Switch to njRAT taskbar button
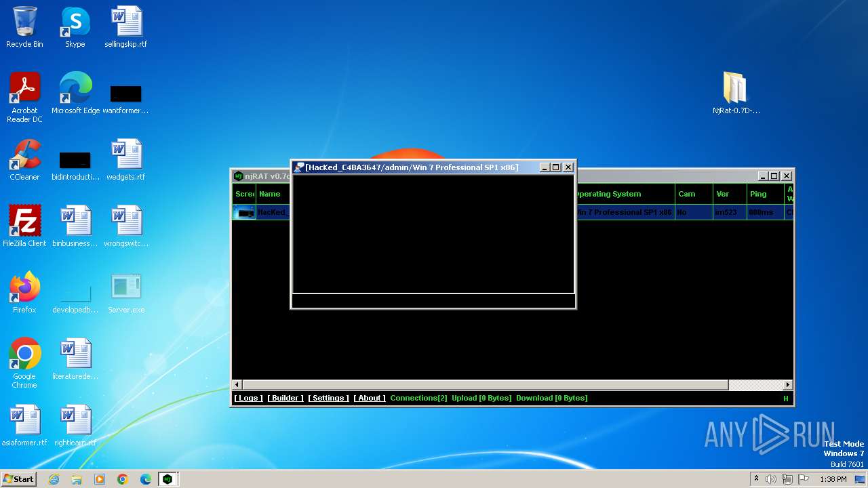 point(167,479)
